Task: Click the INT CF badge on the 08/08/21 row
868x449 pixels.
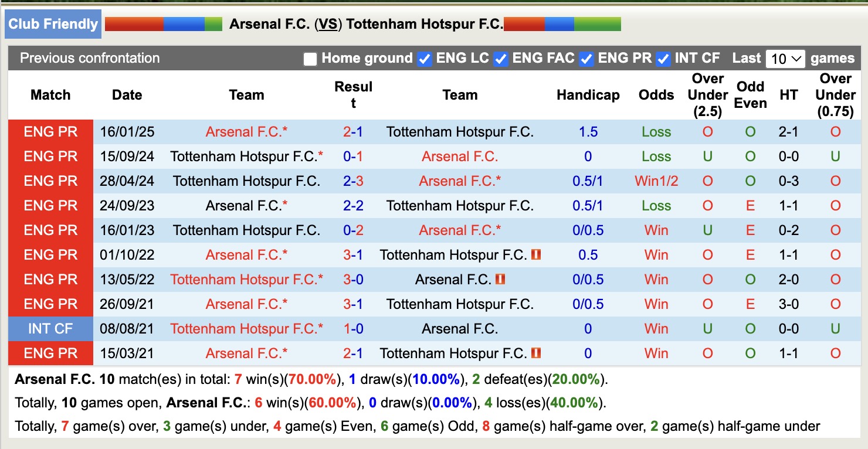Action: (x=50, y=328)
